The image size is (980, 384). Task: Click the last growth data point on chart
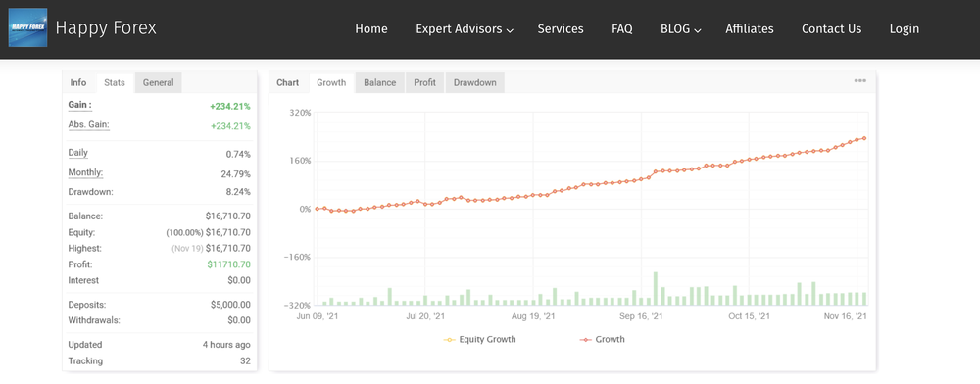pyautogui.click(x=864, y=139)
